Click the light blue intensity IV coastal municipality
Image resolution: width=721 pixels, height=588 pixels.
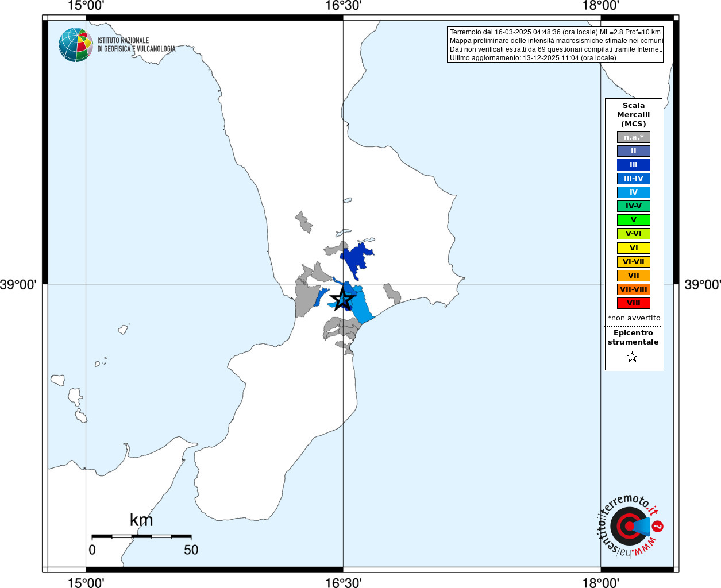[363, 304]
